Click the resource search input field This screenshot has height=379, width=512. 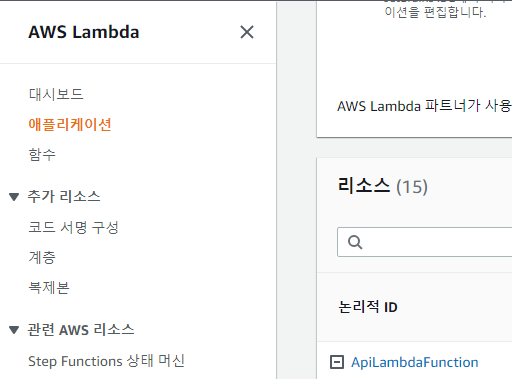click(425, 242)
